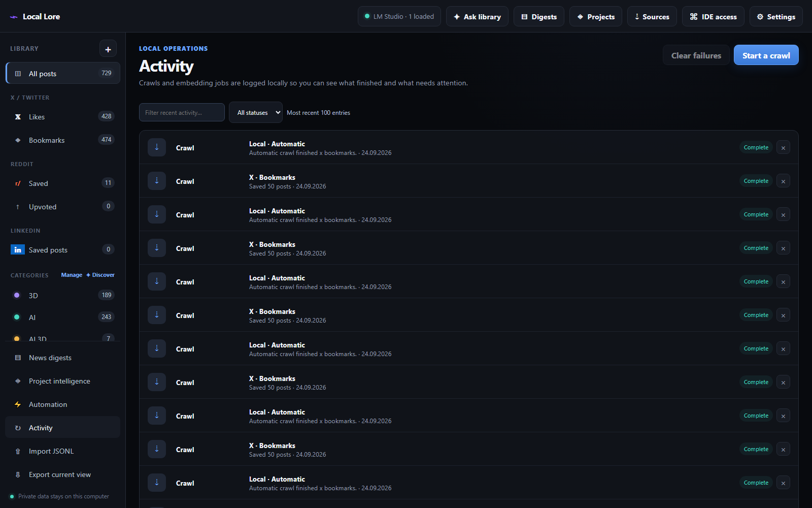Click the refresh icon beside Activity
812x508 pixels.
pos(18,428)
